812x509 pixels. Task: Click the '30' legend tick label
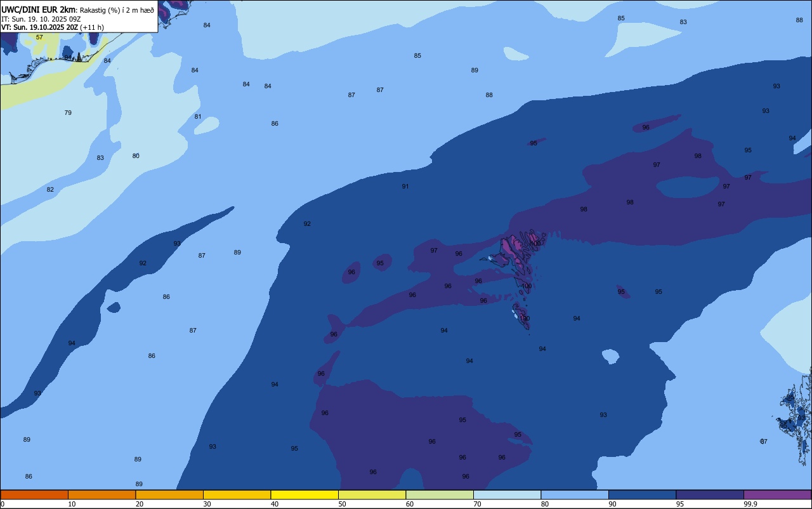point(207,504)
